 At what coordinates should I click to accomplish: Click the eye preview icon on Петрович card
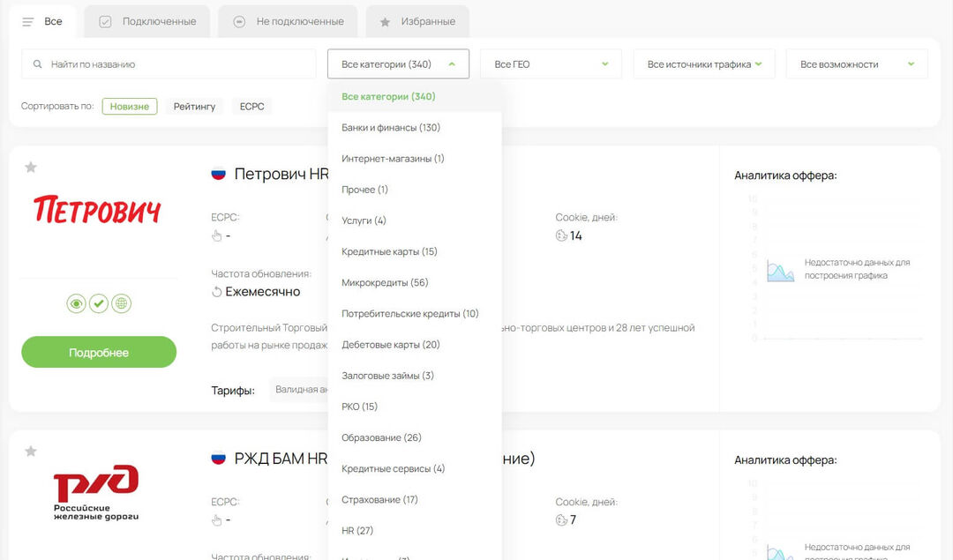click(x=76, y=303)
